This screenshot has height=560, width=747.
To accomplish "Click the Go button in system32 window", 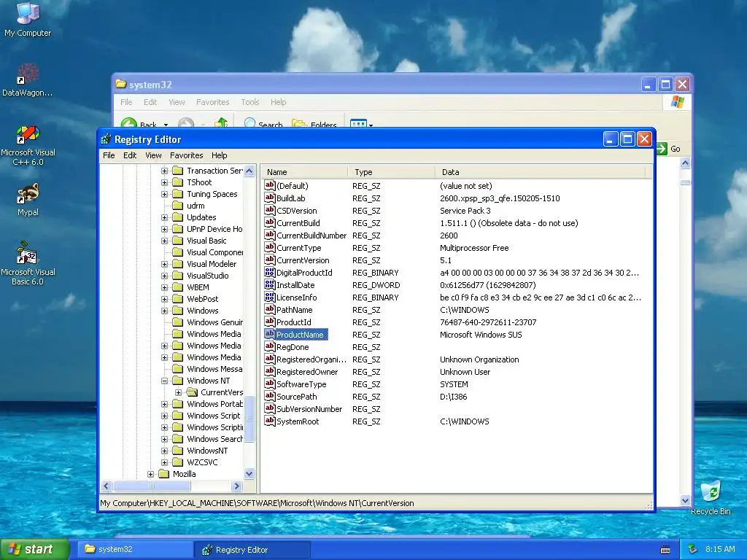I will tap(668, 149).
